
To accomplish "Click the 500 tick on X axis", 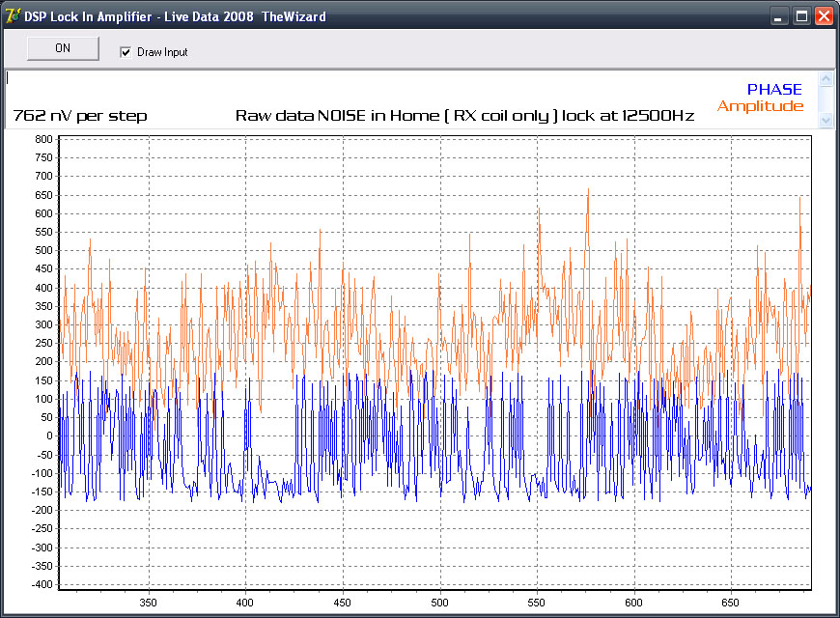I will (x=439, y=601).
